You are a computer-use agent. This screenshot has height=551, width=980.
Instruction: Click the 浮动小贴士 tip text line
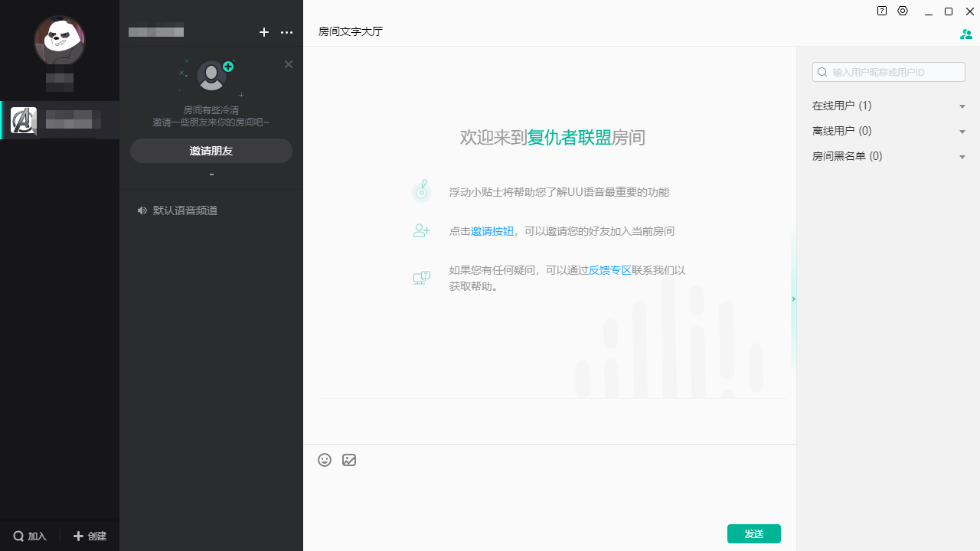point(560,192)
